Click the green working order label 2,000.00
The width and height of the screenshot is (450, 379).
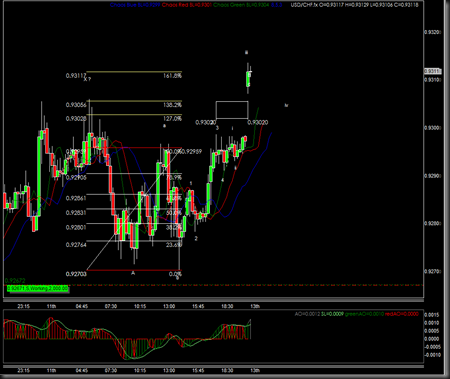[37, 288]
